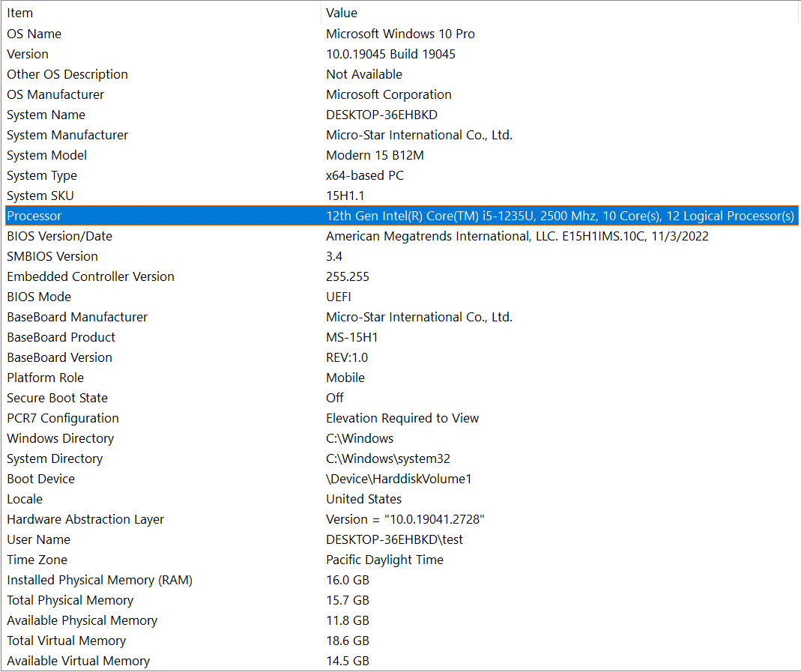Select the System Name row label
801x672 pixels.
[x=46, y=115]
